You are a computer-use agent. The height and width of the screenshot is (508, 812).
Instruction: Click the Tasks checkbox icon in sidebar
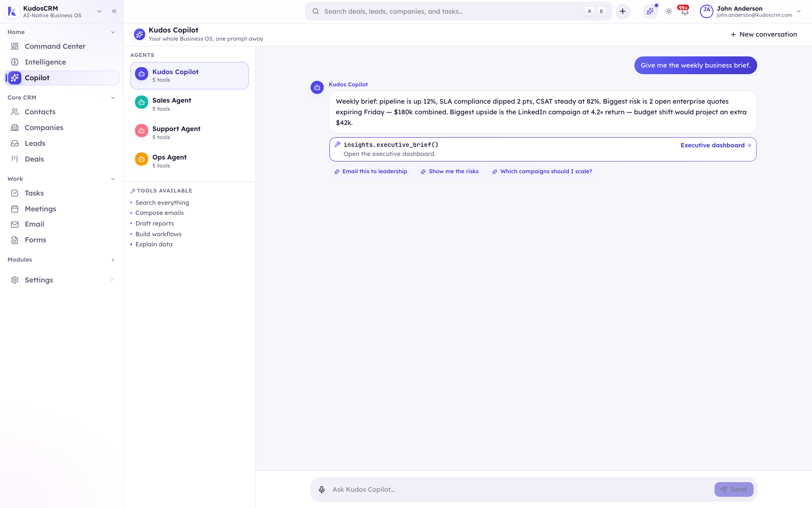pyautogui.click(x=15, y=193)
